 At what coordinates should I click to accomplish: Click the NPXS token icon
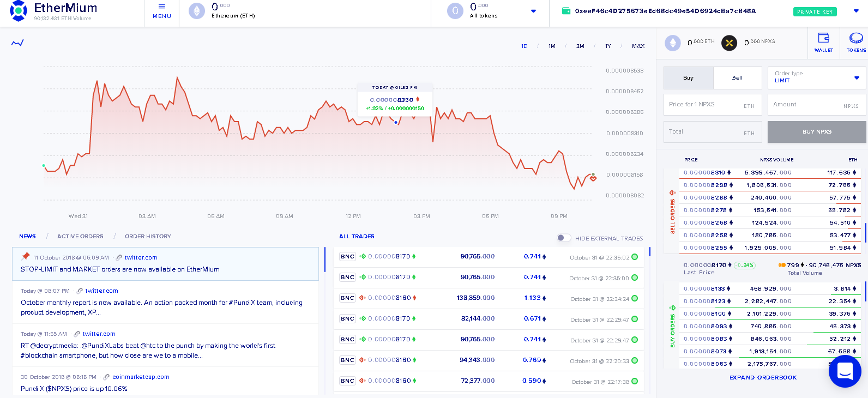730,43
